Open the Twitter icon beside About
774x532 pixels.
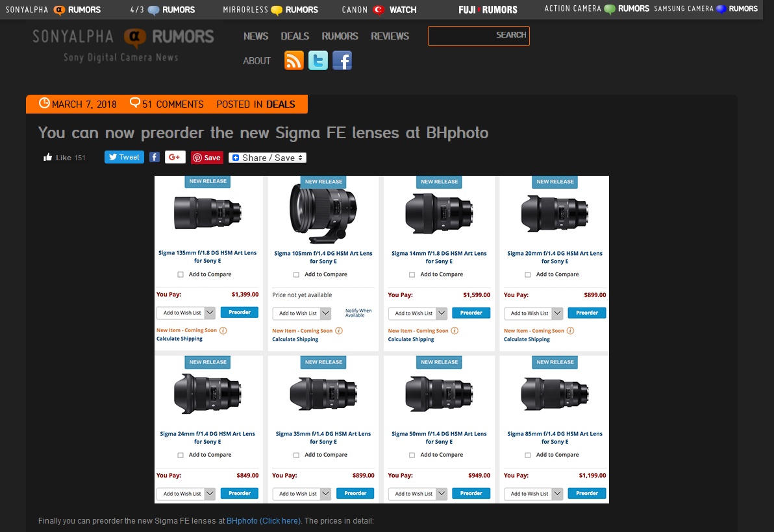pyautogui.click(x=318, y=60)
